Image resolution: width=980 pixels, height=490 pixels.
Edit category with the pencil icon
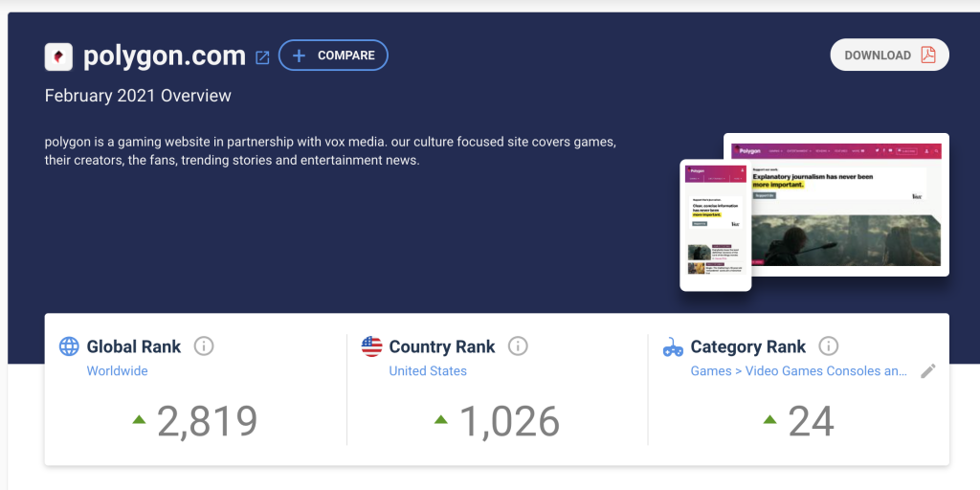928,370
